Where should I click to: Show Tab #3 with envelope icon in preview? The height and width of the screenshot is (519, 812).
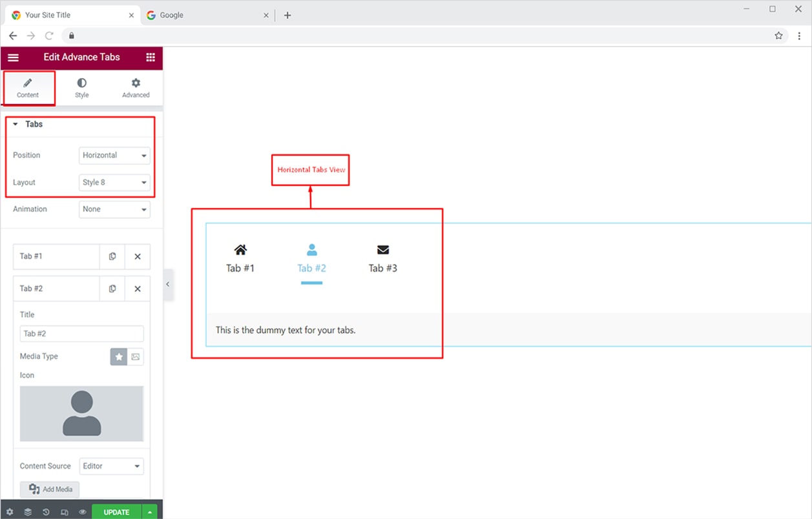point(383,259)
